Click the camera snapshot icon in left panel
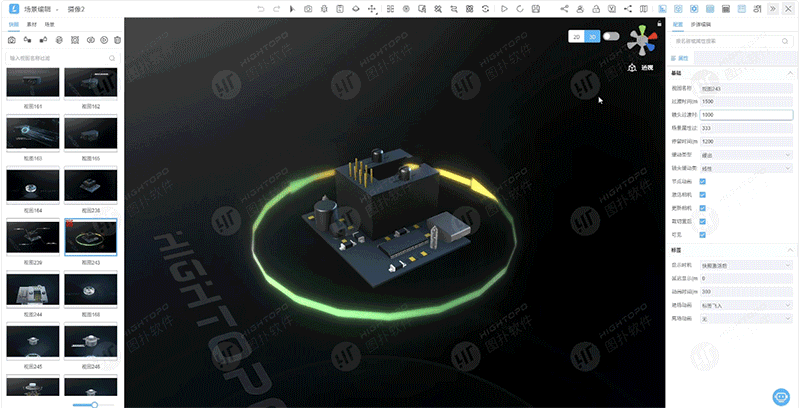The image size is (800, 408). 12,40
